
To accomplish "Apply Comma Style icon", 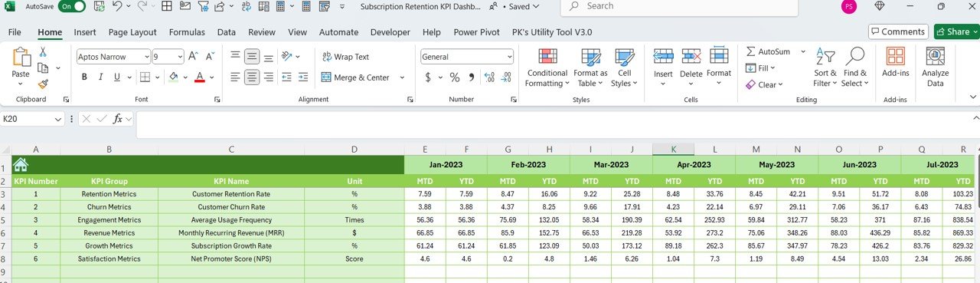I will coord(471,77).
